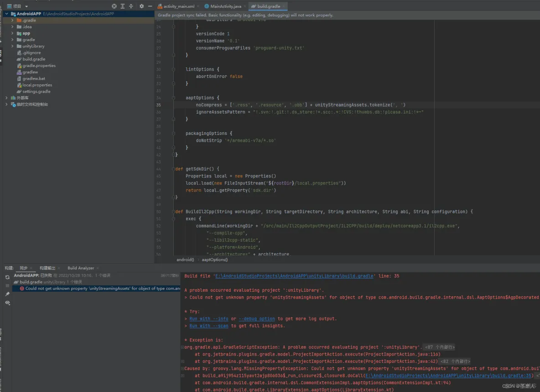Close the Build Analyzer tab

[x=98, y=268]
